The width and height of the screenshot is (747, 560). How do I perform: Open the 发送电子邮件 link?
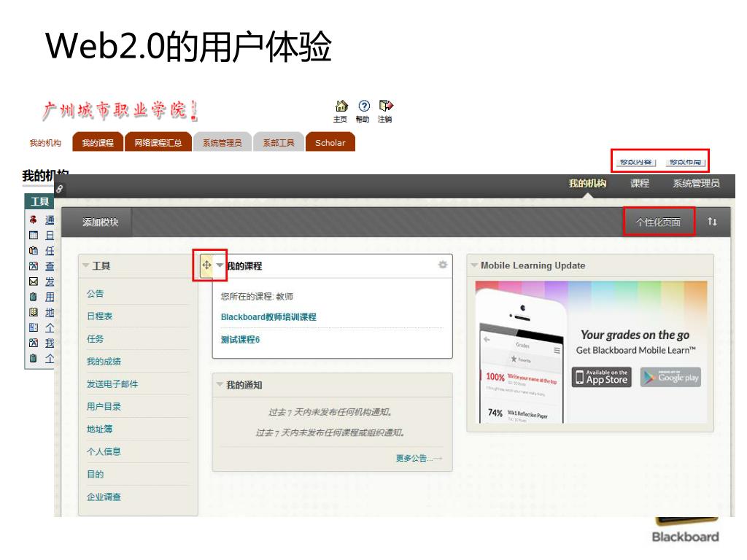click(x=112, y=384)
